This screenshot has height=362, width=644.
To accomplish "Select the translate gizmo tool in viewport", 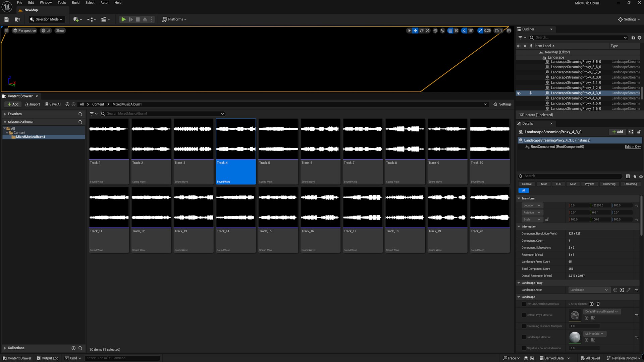I will coord(415,31).
